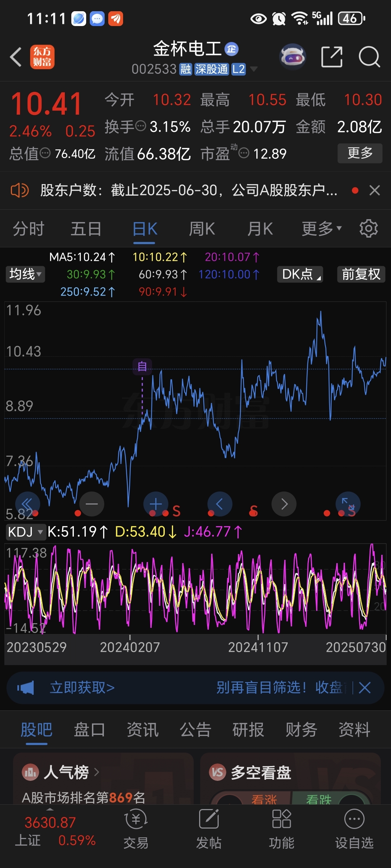Tap the VS icon in 多空看盘
Image resolution: width=391 pixels, height=868 pixels.
point(218,773)
